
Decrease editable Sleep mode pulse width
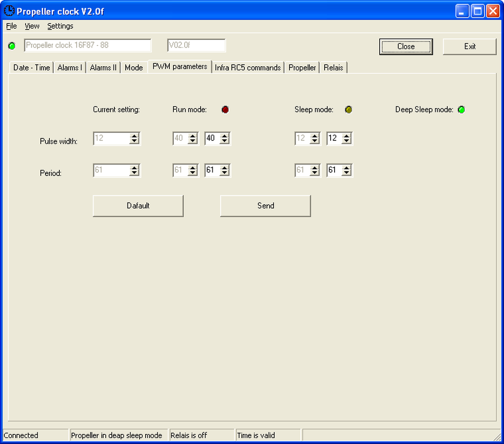[347, 141]
